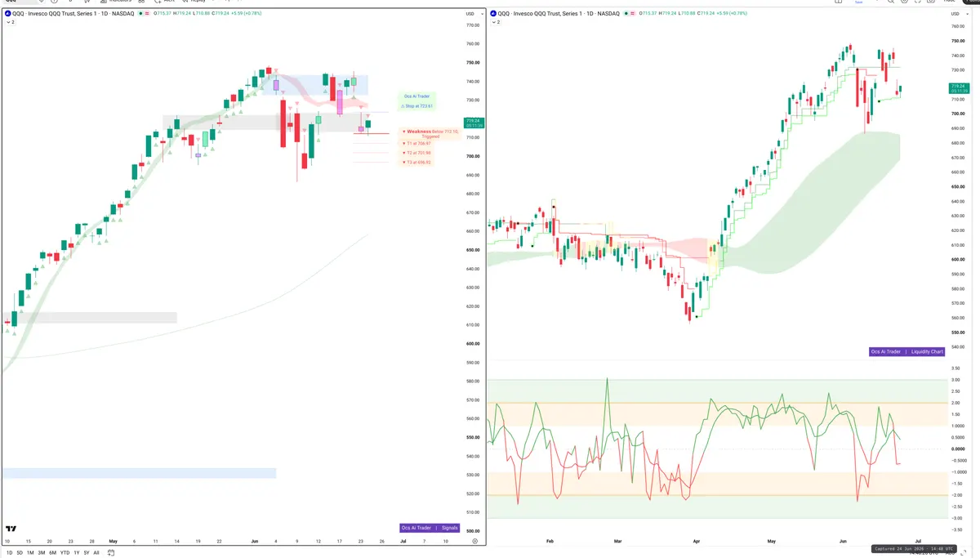Viewport: 980px width, 558px height.
Task: Click 770.00 on the left price scale
Action: pyautogui.click(x=472, y=25)
